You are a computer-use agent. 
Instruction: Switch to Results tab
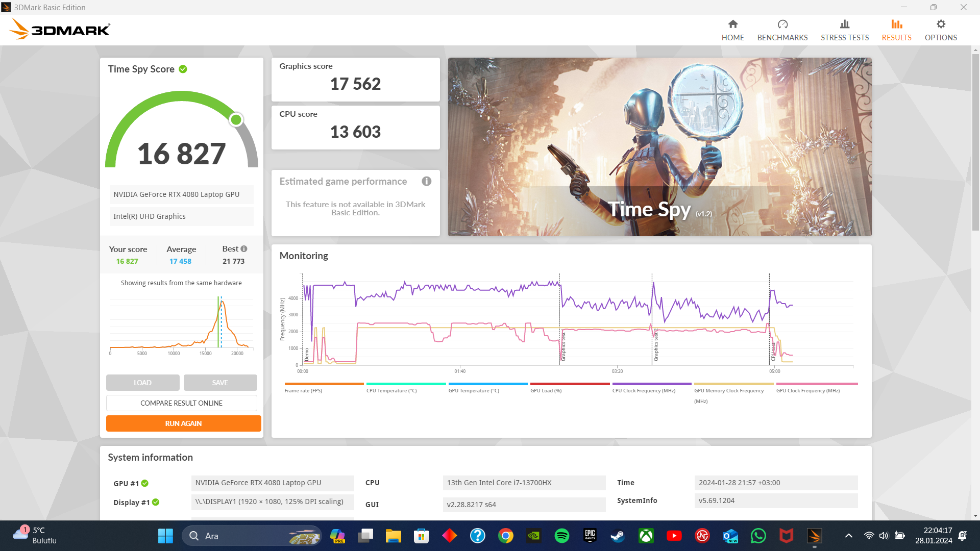[896, 30]
